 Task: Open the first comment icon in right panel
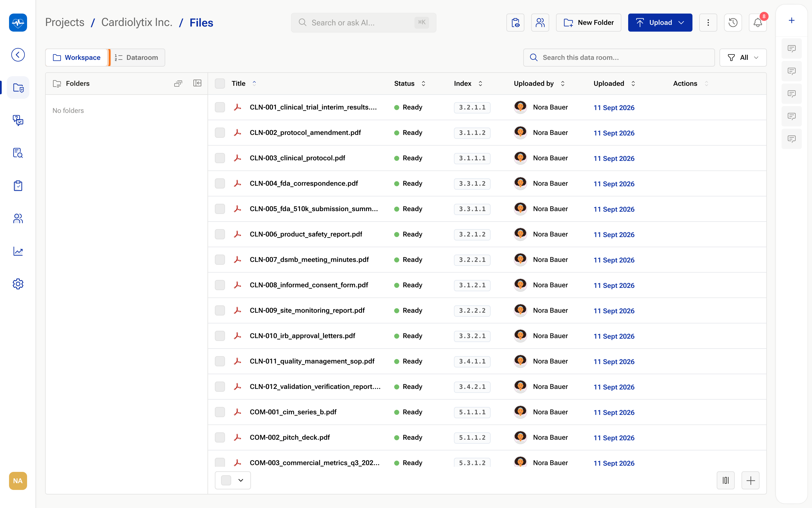click(x=792, y=49)
